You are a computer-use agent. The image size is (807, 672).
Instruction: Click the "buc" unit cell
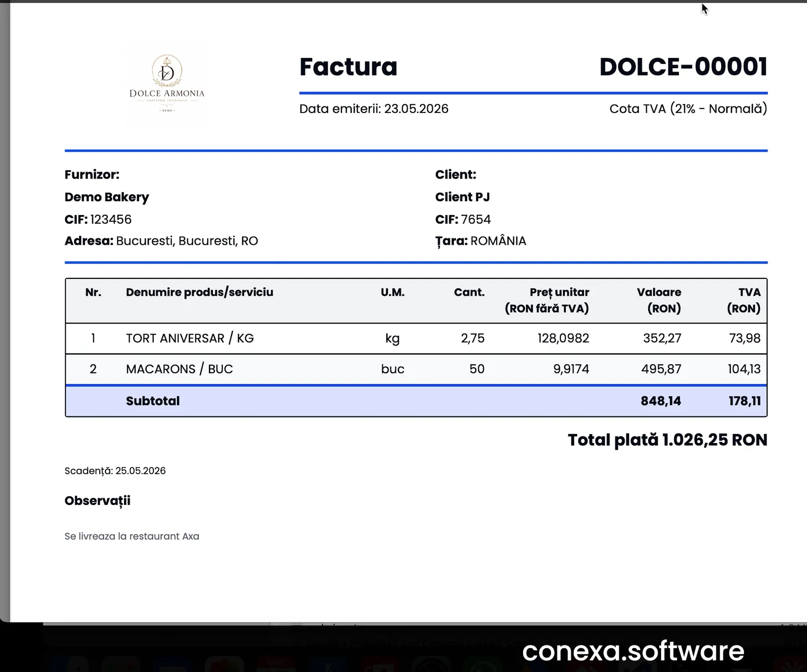pyautogui.click(x=393, y=369)
